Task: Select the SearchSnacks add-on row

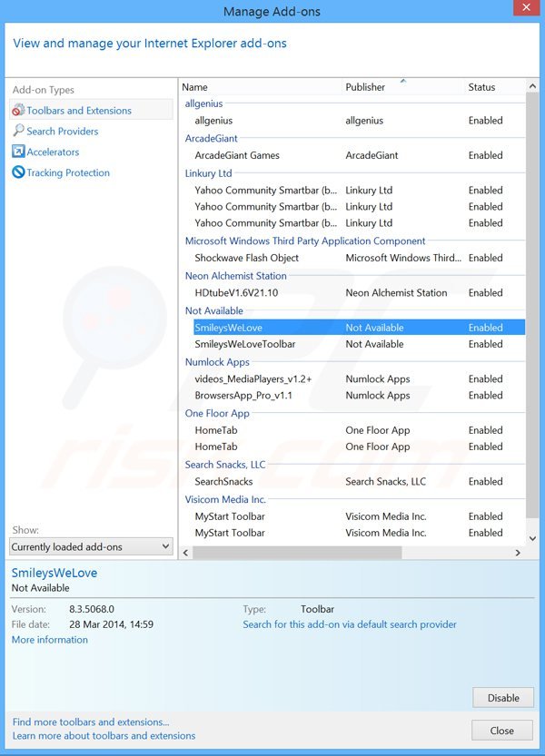Action: click(x=359, y=481)
